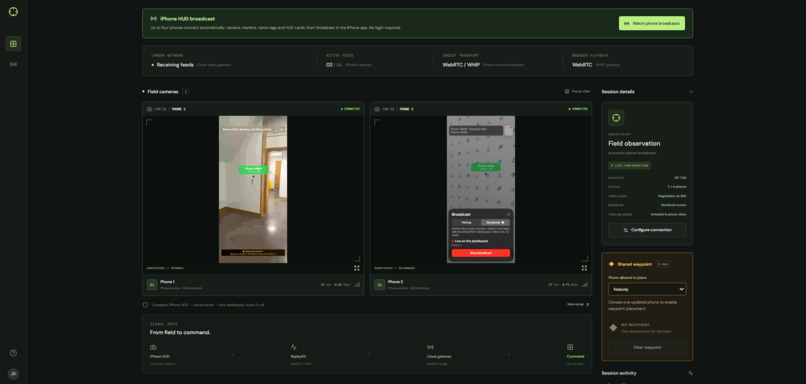Image resolution: width=806 pixels, height=384 pixels.
Task: Click the Clear waypoint button
Action: coord(647,347)
